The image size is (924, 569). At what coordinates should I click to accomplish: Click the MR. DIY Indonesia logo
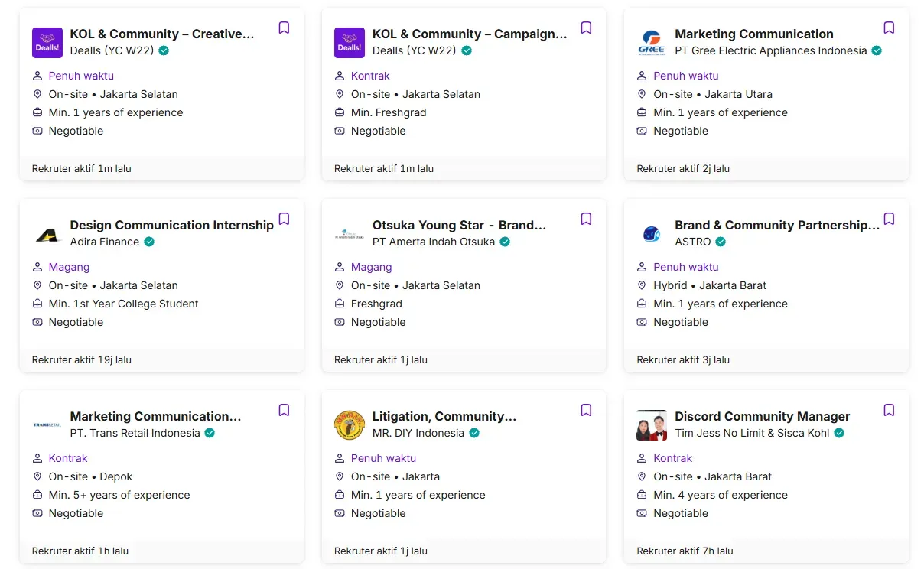(x=350, y=425)
